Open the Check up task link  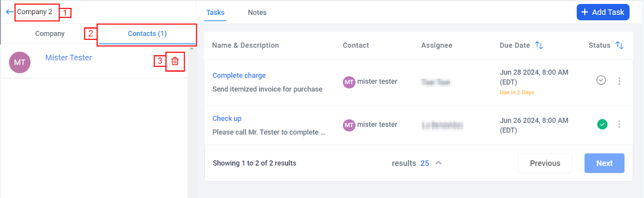point(227,118)
